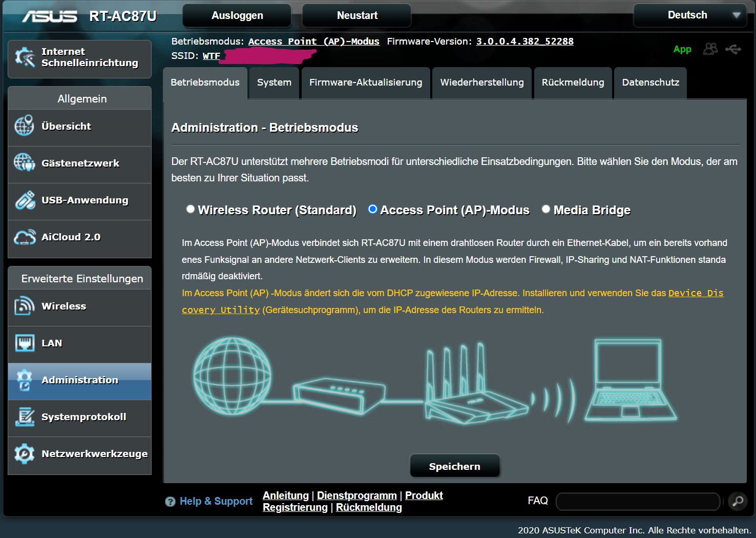Open the Datenschutz tab

[x=650, y=82]
